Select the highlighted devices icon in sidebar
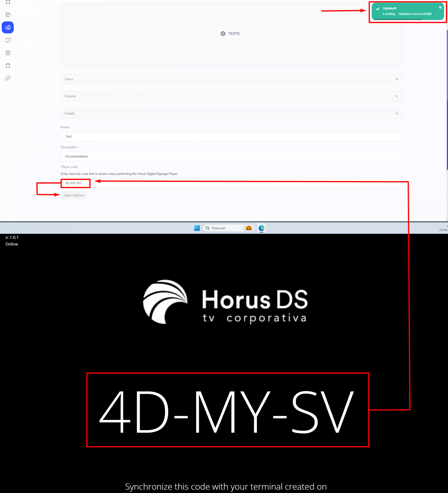 tap(8, 27)
